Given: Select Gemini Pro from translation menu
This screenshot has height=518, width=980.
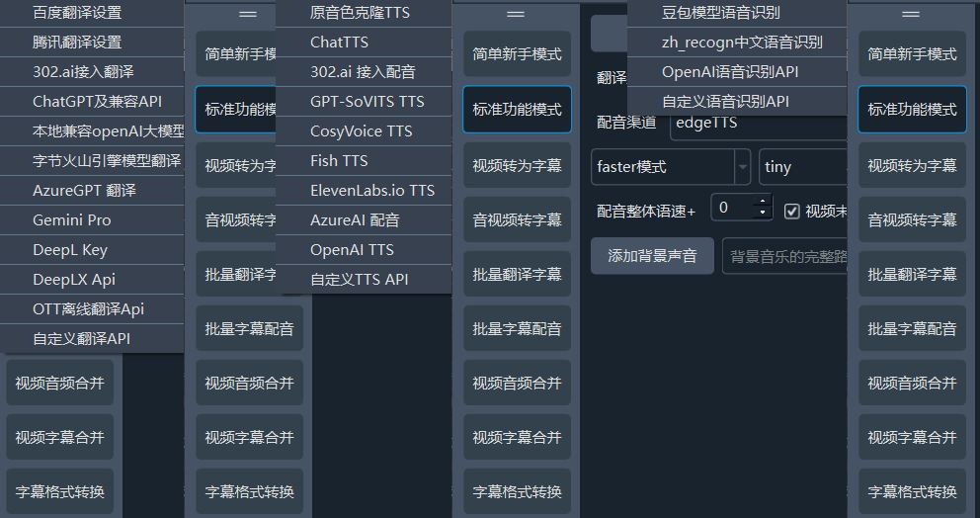Looking at the screenshot, I should coord(72,219).
